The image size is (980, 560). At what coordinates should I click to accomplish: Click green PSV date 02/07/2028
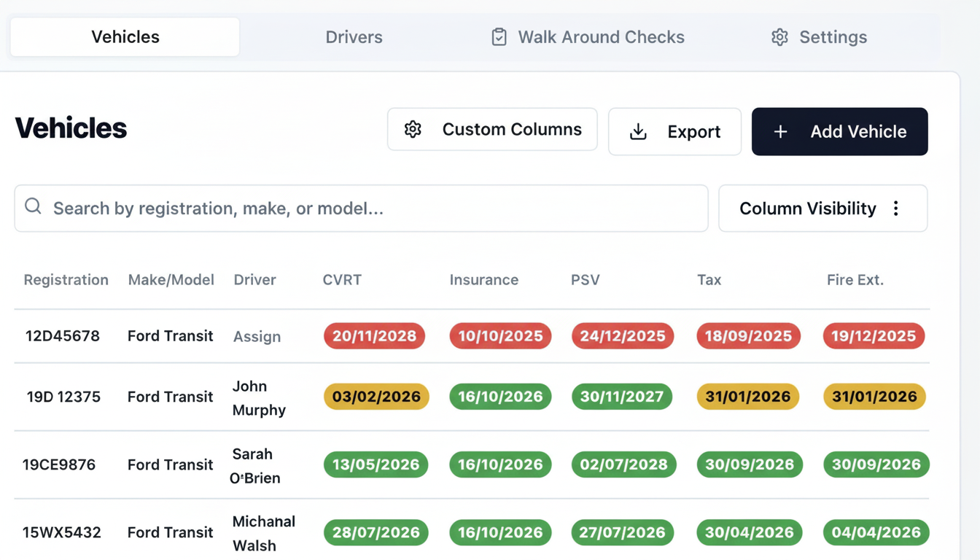pyautogui.click(x=623, y=464)
